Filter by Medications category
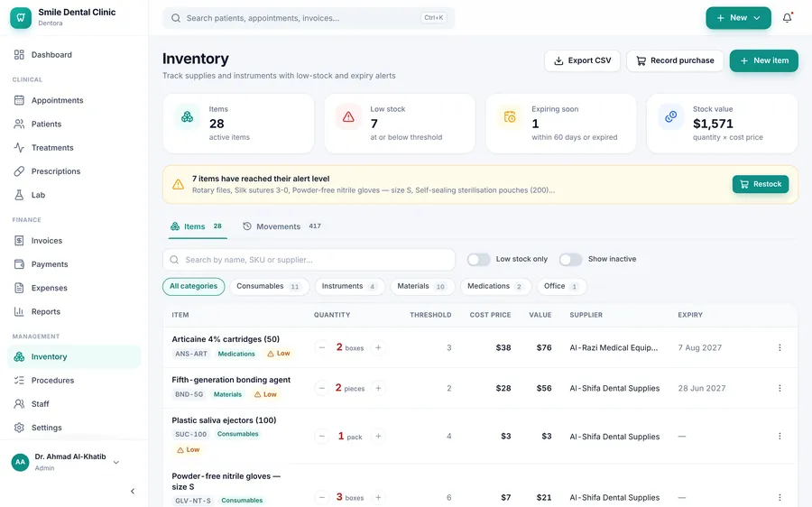Image resolution: width=812 pixels, height=507 pixels. click(x=495, y=286)
